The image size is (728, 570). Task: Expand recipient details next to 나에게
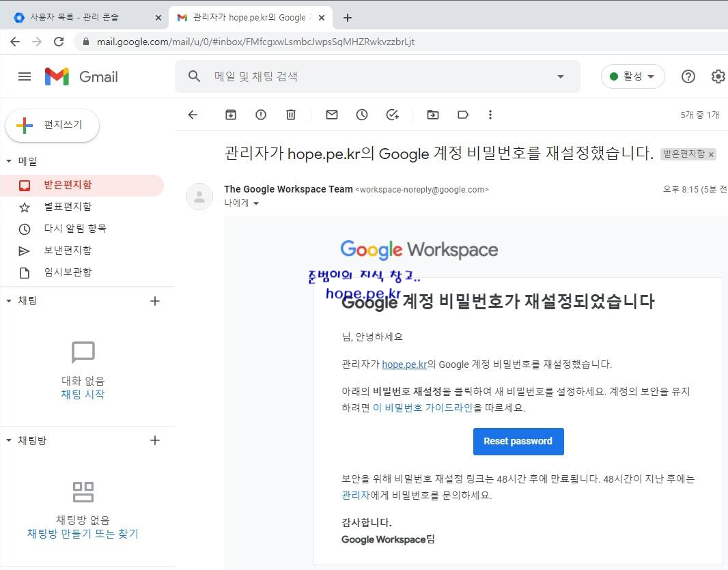(256, 203)
